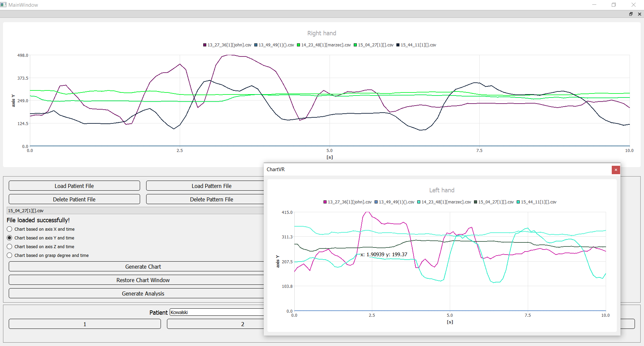Maximize the MainWindow window
Image resolution: width=644 pixels, height=346 pixels.
click(x=614, y=5)
